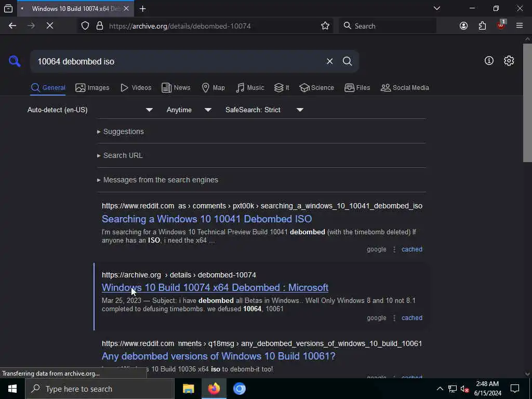The height and width of the screenshot is (399, 532).
Task: Open the SafeSearch: Strict dropdown
Action: [x=264, y=110]
